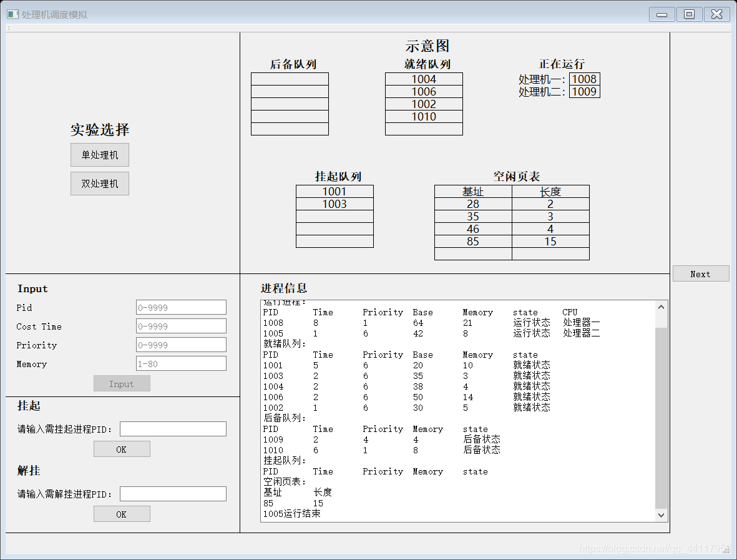Submit process with the grey Input button

pyautogui.click(x=122, y=384)
